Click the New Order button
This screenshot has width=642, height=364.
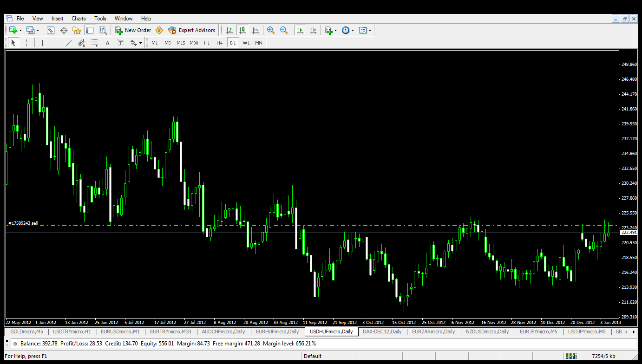click(133, 30)
